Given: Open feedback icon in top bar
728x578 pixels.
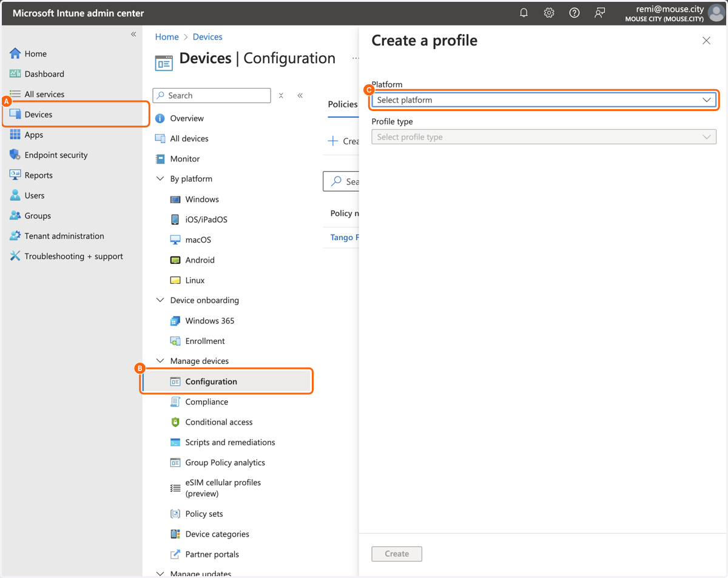Looking at the screenshot, I should click(599, 13).
